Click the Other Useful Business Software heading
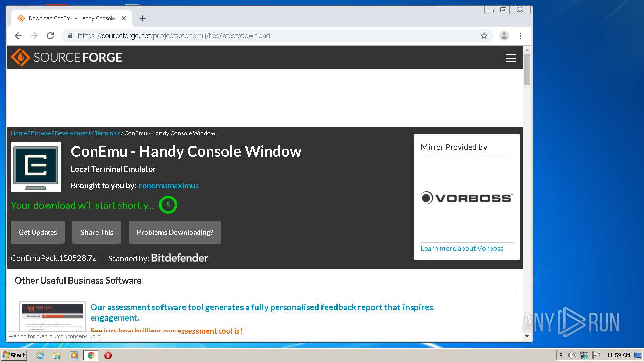Screen dimensions: 644x362 (78, 280)
